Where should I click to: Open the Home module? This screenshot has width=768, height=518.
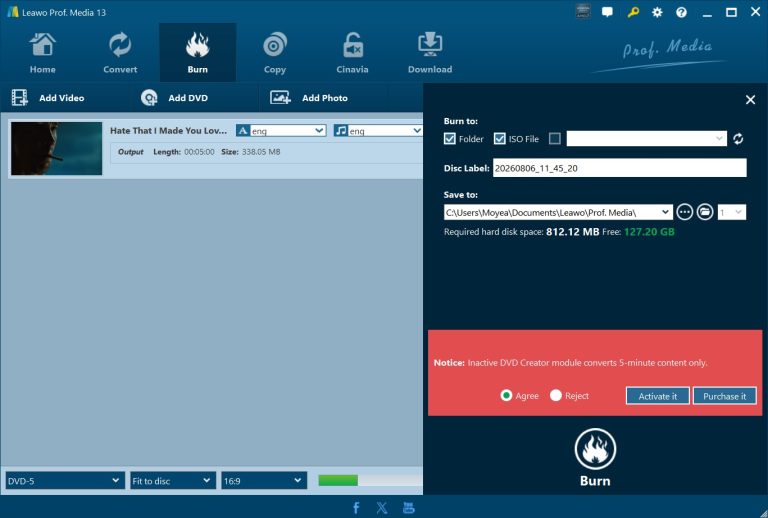43,53
